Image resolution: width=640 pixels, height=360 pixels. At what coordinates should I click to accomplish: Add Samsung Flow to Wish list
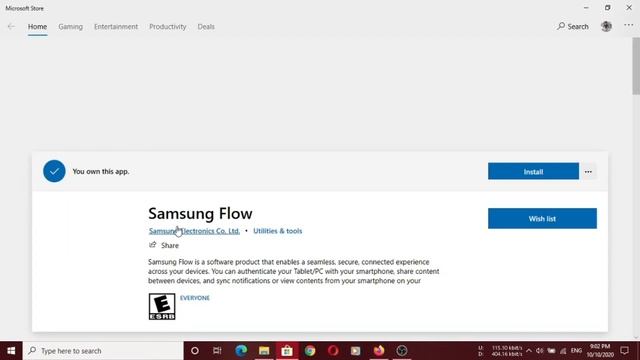[x=542, y=218]
